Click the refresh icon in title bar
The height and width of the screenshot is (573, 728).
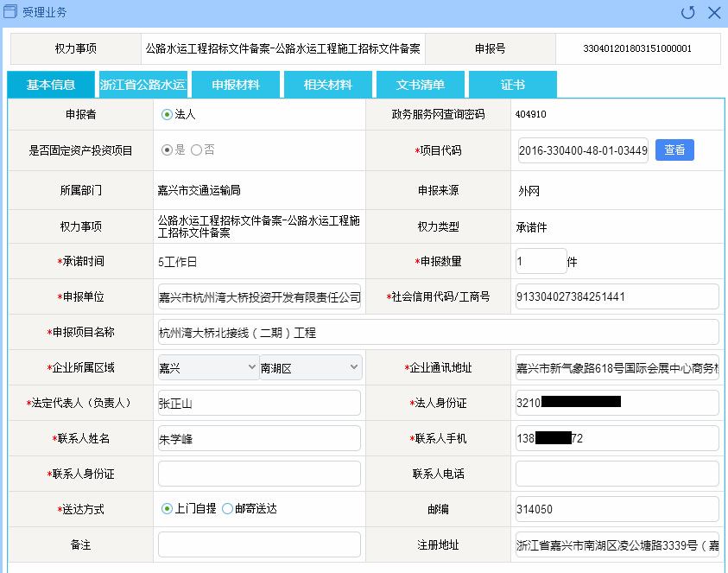pyautogui.click(x=687, y=12)
